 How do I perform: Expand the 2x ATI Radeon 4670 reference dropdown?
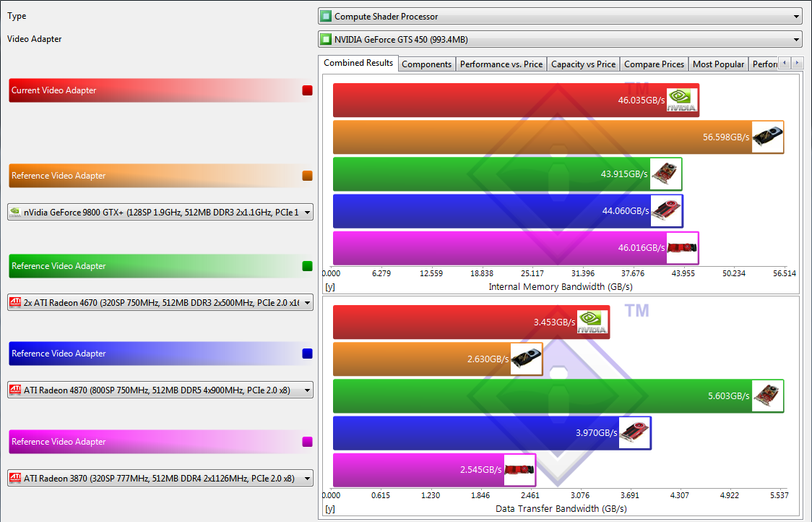(x=160, y=302)
